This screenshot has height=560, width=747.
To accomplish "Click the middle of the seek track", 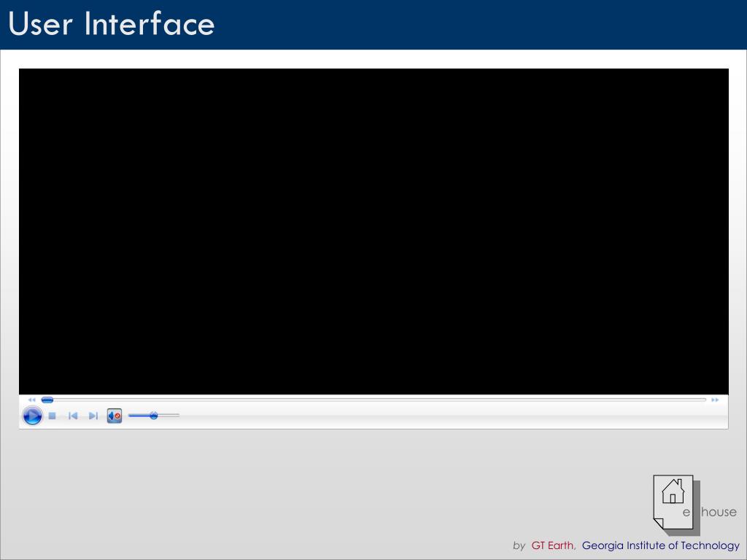I will click(x=374, y=400).
